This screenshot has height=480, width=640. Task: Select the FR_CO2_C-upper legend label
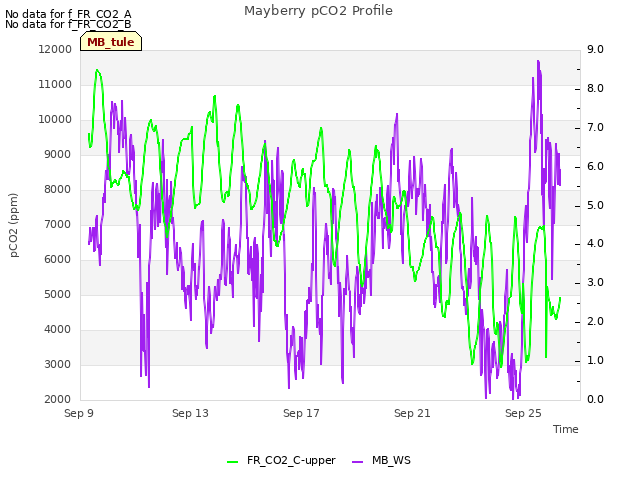[x=291, y=460]
